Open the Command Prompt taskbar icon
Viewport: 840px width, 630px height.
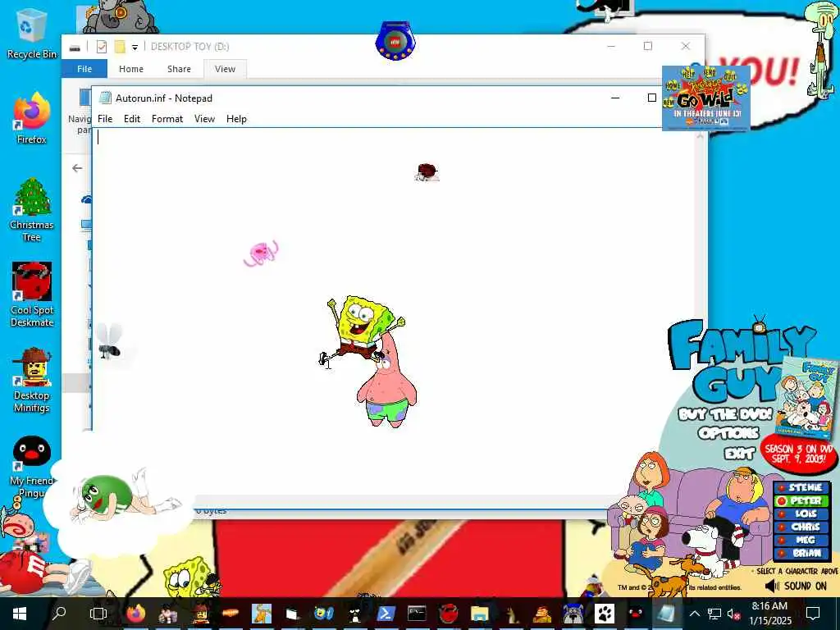(x=417, y=614)
